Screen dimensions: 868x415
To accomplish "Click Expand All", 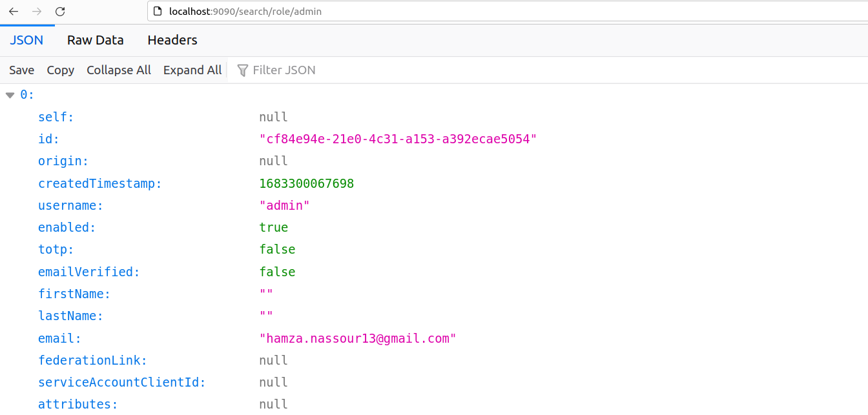I will 192,70.
